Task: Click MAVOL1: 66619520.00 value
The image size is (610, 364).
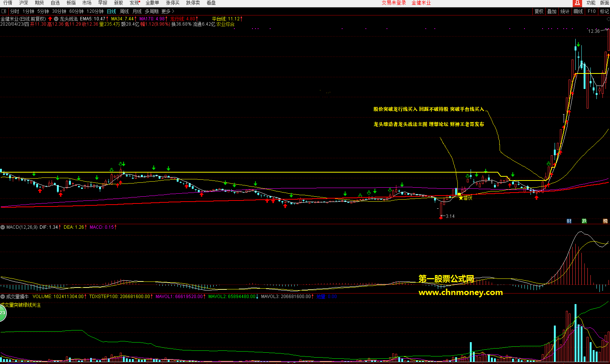Action: click(x=179, y=297)
